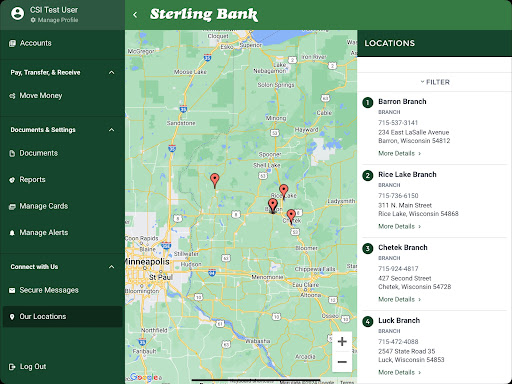This screenshot has width=512, height=384.
Task: Open Manage Alerts in the sidebar
Action: click(x=63, y=233)
